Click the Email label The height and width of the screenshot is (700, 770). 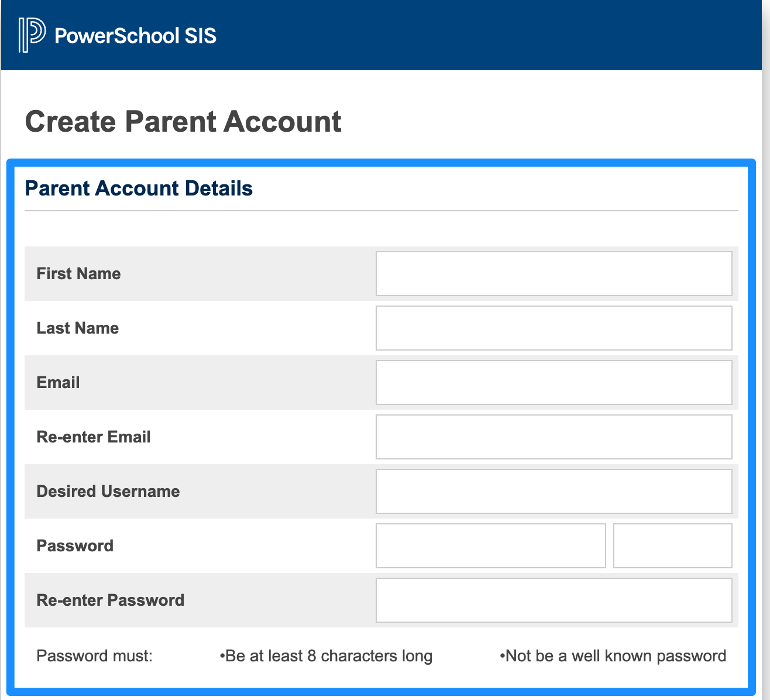coord(58,382)
